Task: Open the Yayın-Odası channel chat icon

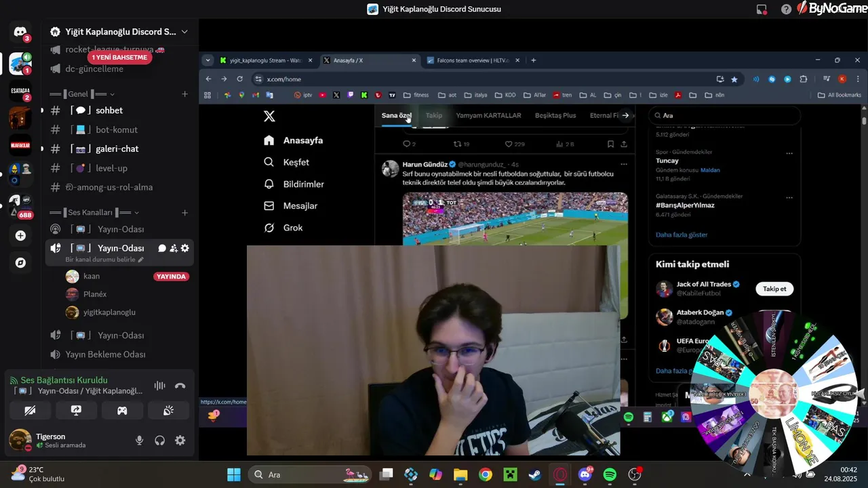Action: tap(162, 249)
